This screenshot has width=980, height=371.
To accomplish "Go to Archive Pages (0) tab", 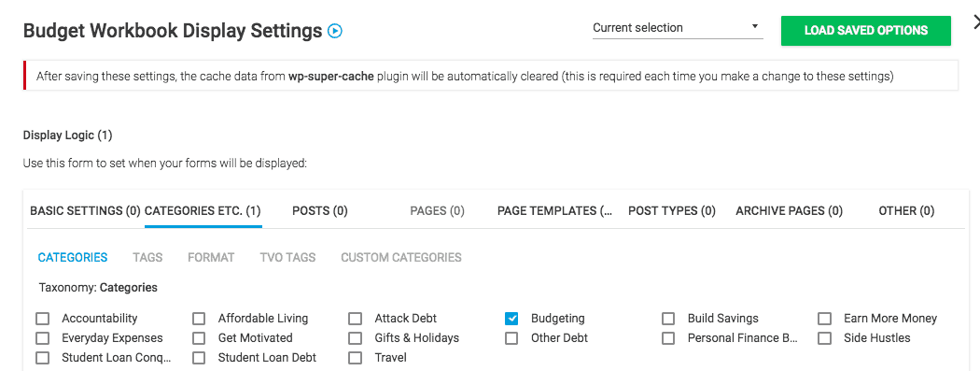I will [x=789, y=211].
